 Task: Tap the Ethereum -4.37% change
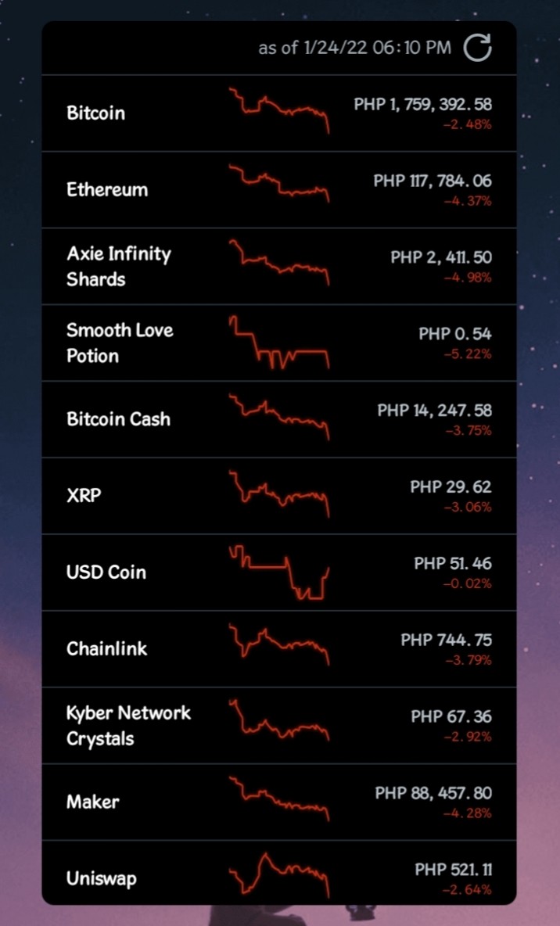[468, 202]
